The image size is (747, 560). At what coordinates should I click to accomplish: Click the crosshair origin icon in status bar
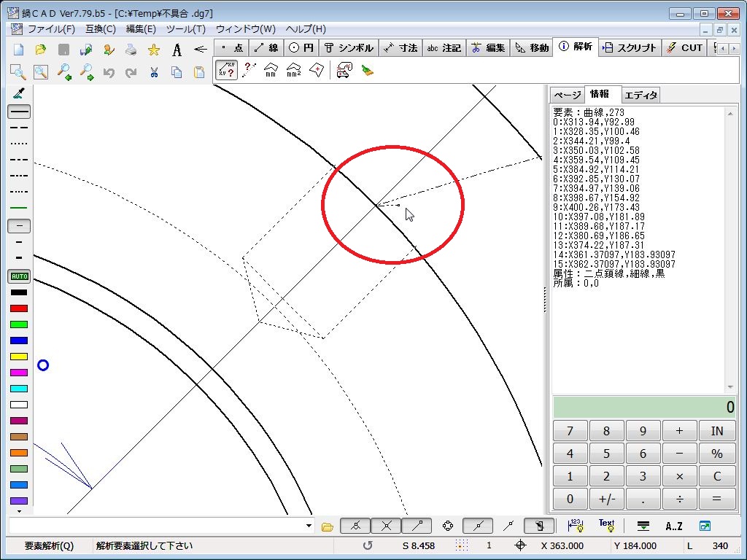coord(521,545)
